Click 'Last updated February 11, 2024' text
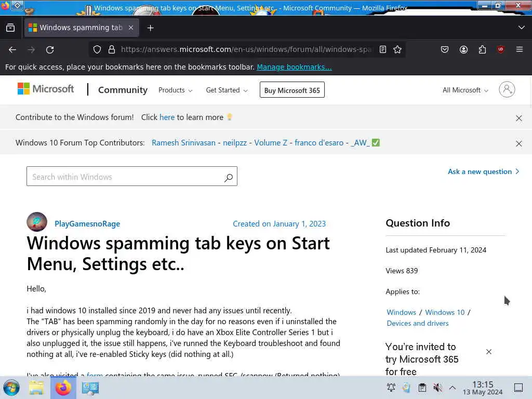This screenshot has width=532, height=399. (436, 250)
